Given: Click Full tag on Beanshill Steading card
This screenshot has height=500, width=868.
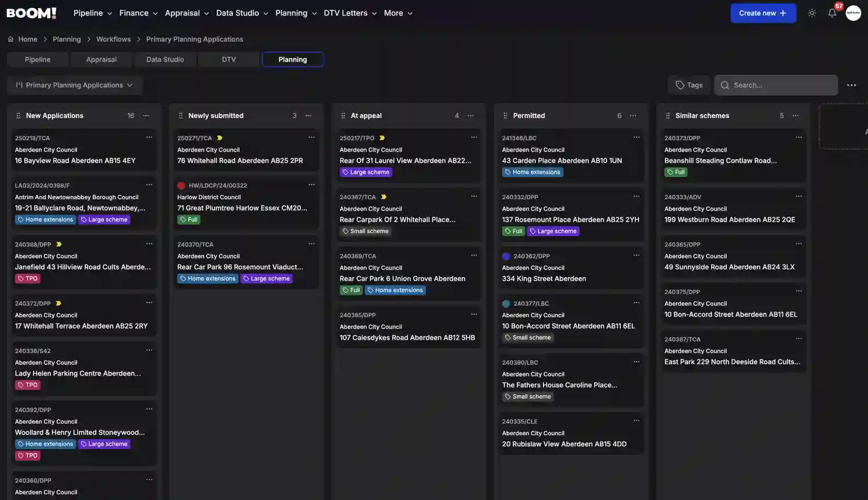Looking at the screenshot, I should click(676, 172).
